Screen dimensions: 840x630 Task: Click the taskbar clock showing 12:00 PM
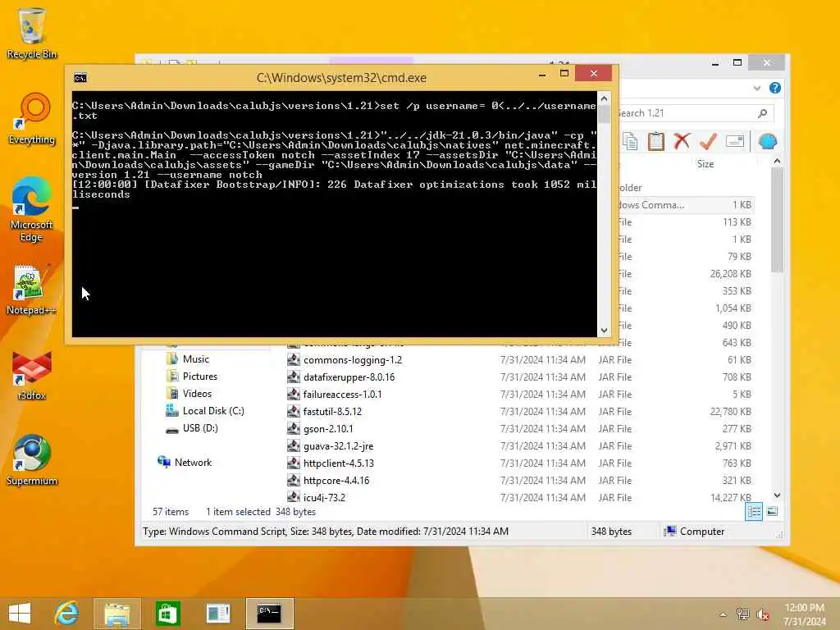tap(804, 614)
